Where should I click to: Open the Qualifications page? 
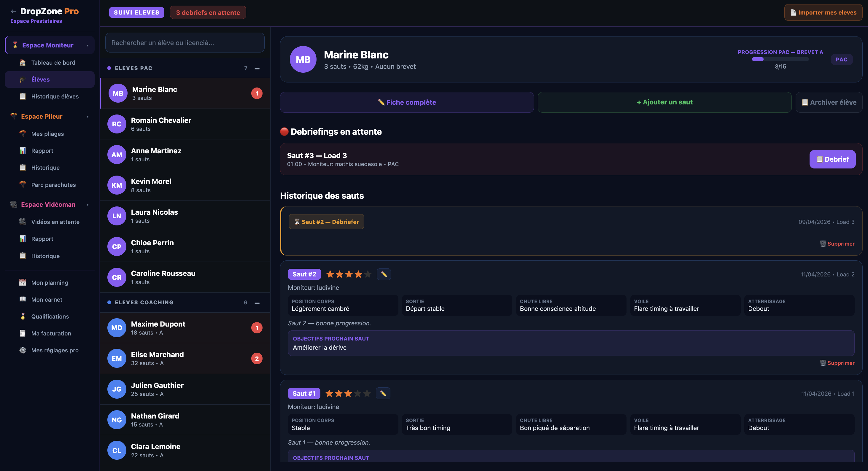pos(50,316)
